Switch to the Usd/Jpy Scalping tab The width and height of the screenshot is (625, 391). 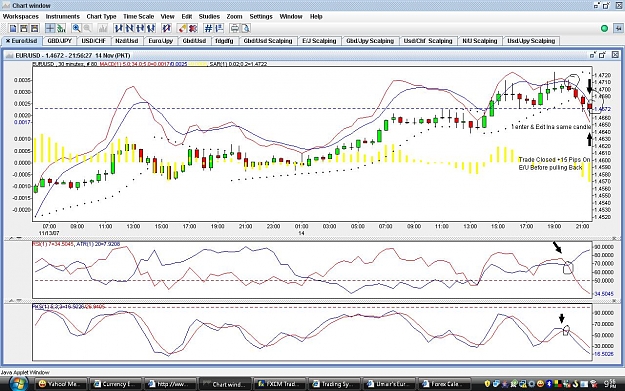[x=531, y=41]
